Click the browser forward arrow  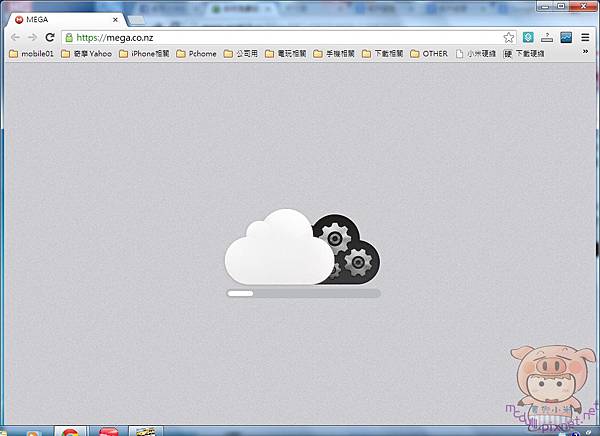pyautogui.click(x=33, y=38)
